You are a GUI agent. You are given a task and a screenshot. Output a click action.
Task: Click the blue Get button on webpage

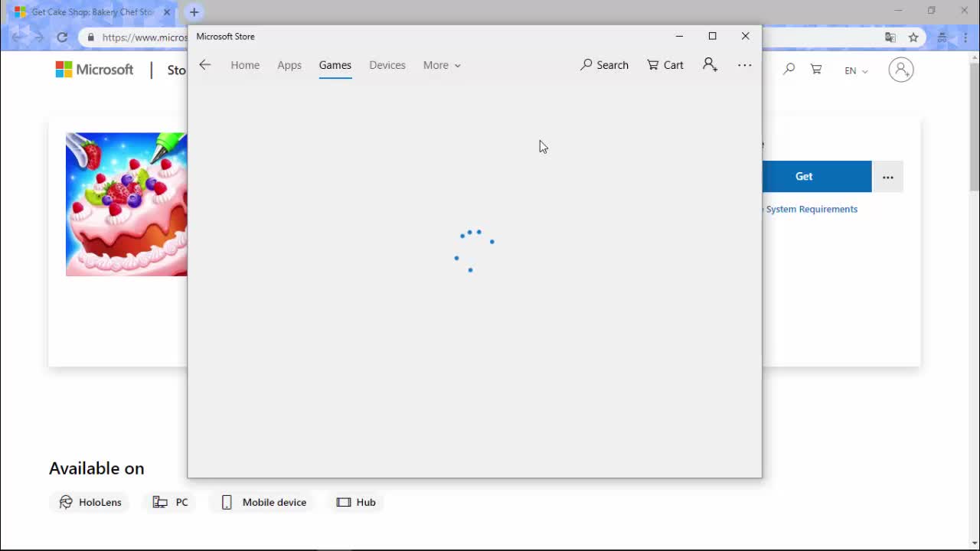coord(816,176)
